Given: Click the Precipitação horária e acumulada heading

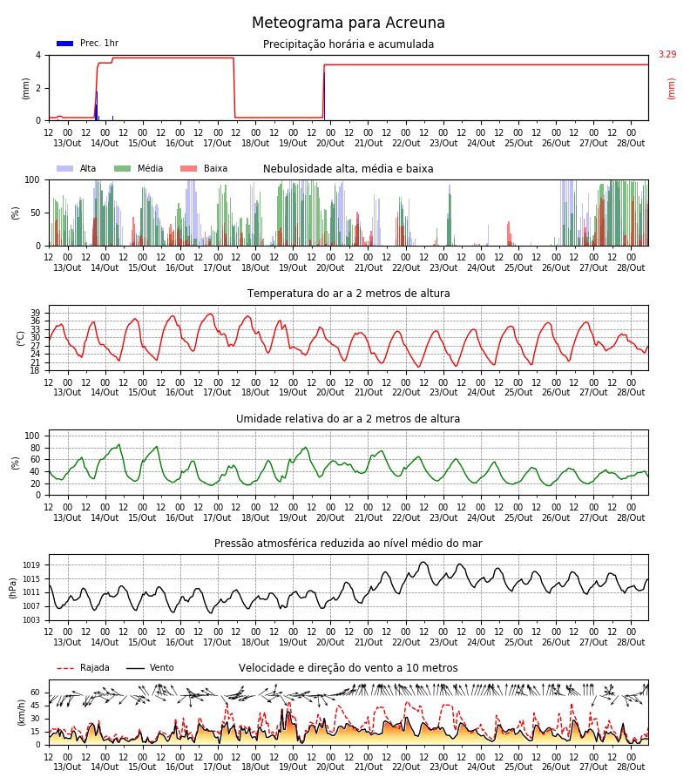Looking at the screenshot, I should point(348,44).
